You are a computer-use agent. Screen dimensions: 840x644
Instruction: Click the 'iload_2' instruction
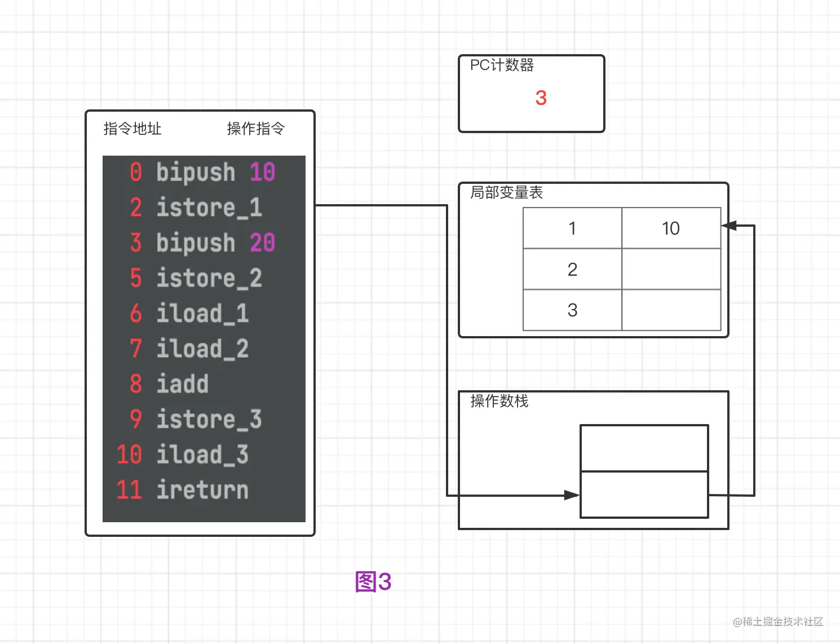[x=189, y=349]
